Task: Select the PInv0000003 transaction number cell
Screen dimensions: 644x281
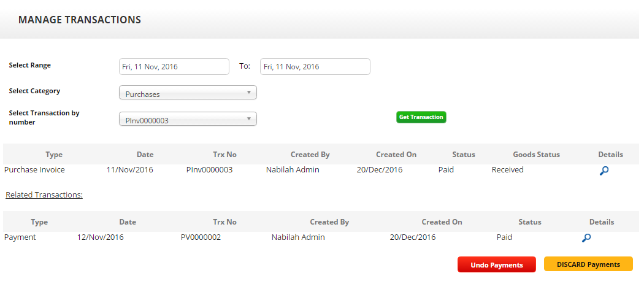Action: tap(209, 170)
